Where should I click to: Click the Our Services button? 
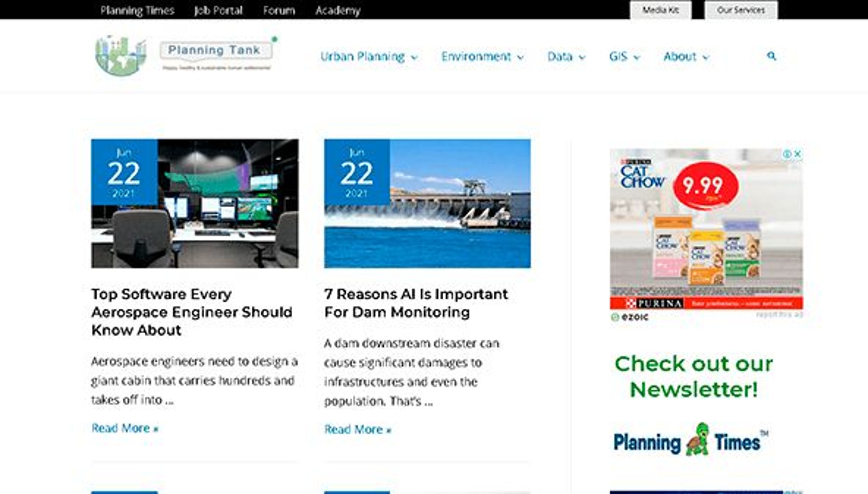(x=741, y=10)
